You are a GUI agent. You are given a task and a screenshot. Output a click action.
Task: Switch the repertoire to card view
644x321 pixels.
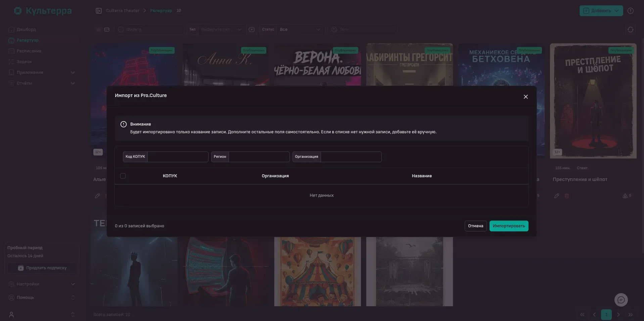(107, 30)
